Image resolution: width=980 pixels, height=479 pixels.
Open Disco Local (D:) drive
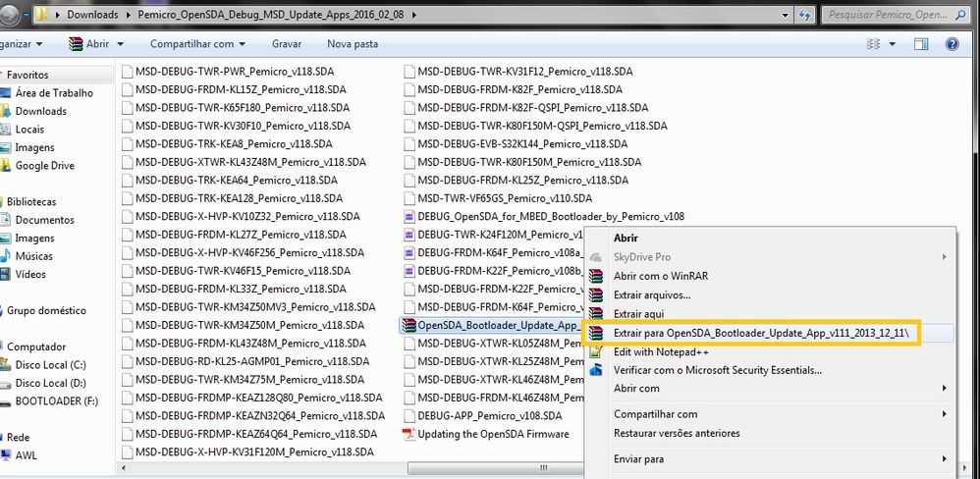coord(50,383)
